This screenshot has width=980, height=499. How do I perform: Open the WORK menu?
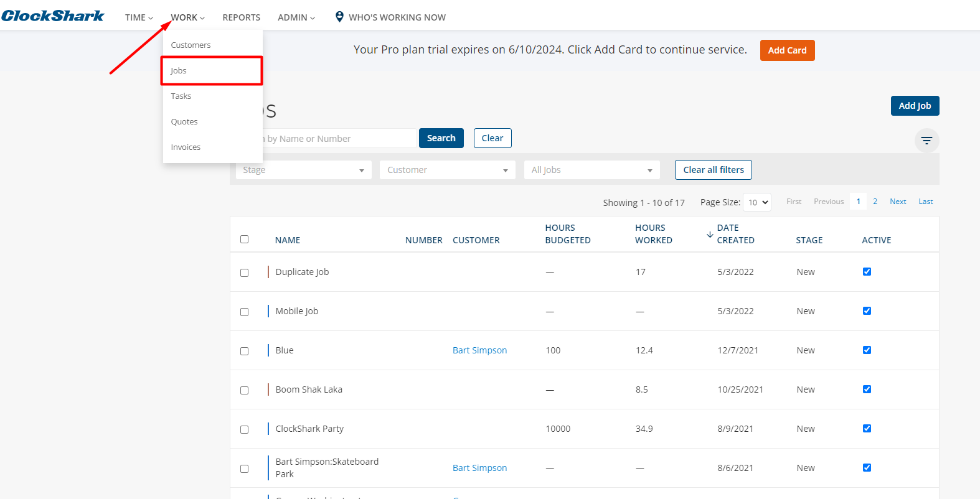tap(187, 17)
